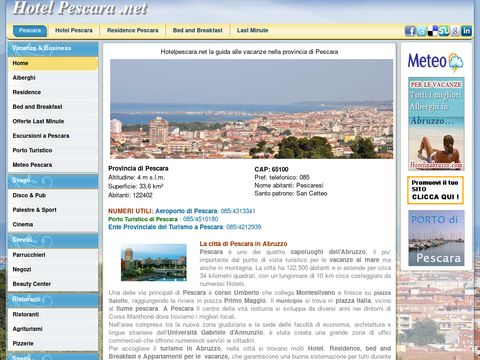Open Beauty Center sidebar item
This screenshot has width=480, height=360.
53,284
